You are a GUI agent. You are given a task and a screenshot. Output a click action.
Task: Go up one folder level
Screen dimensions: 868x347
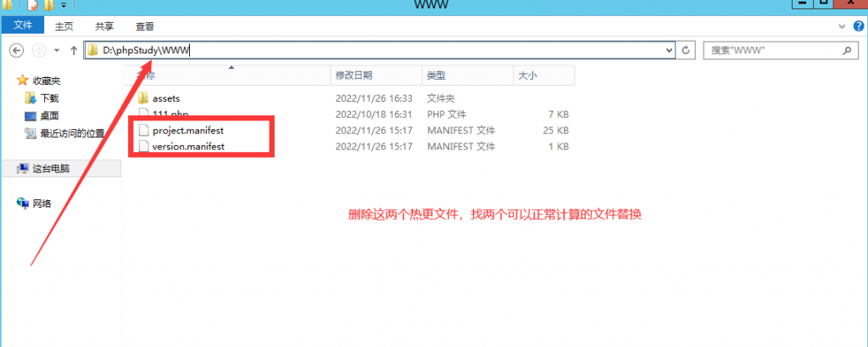(74, 50)
